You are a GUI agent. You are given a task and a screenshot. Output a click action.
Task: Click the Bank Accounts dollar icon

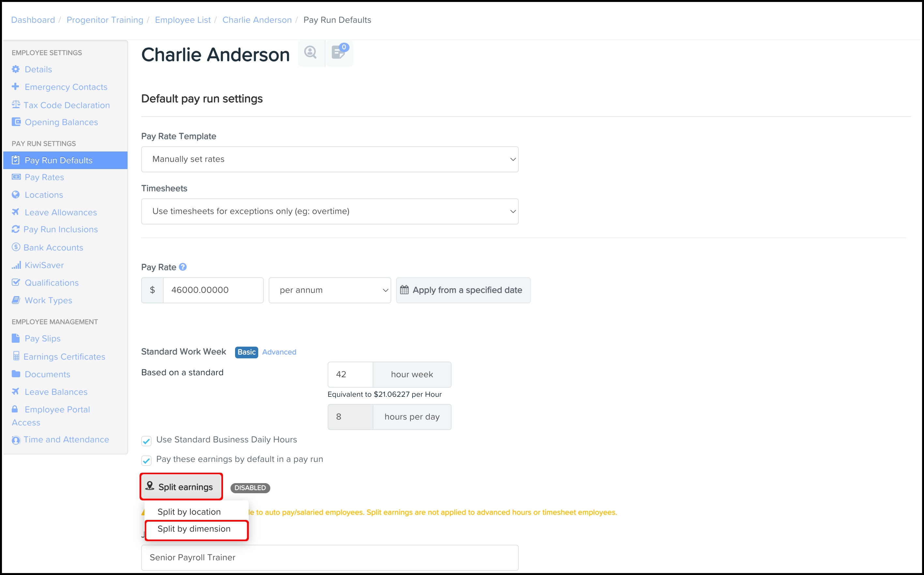[x=16, y=247]
